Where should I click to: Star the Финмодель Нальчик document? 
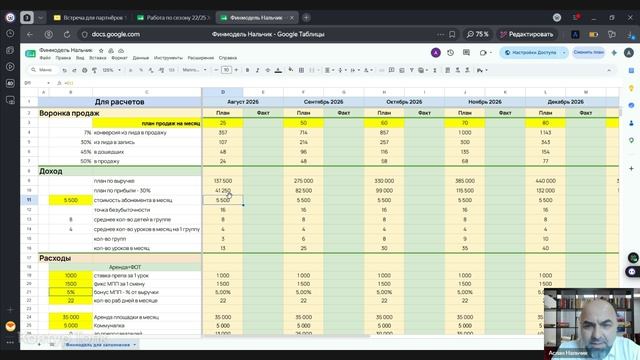point(101,51)
